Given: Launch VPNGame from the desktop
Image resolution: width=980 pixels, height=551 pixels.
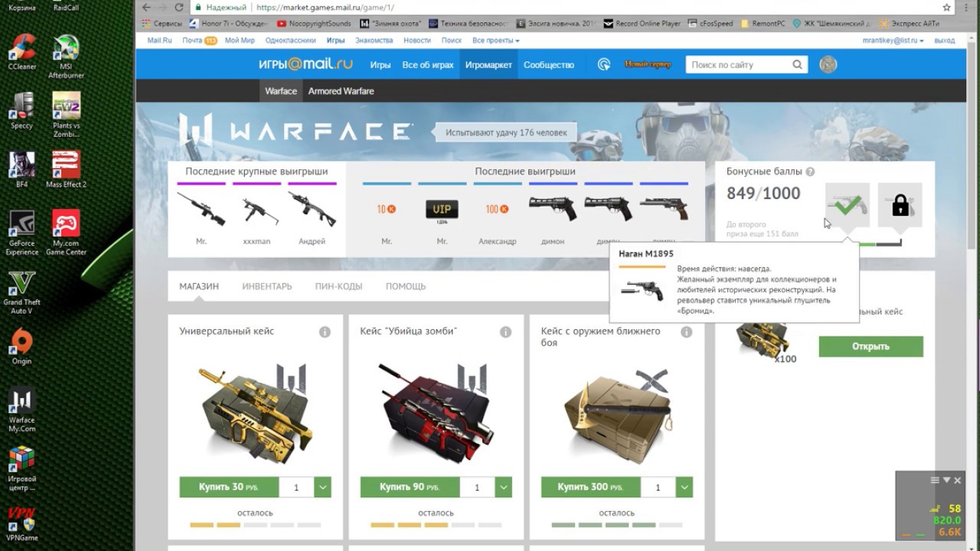Looking at the screenshot, I should 22,523.
